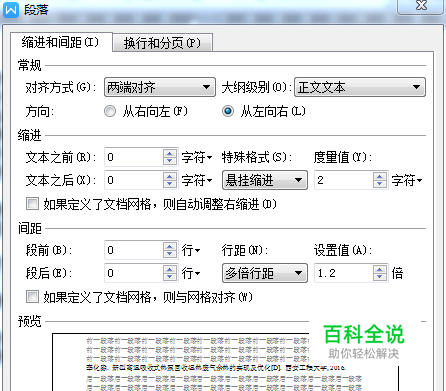Open the 字符 unit dropdown for 文本之后

point(197,180)
